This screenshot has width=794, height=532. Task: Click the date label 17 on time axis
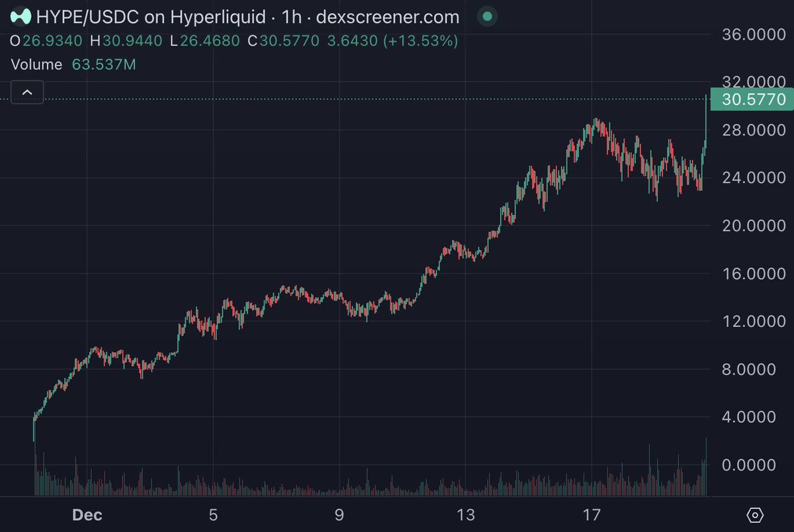click(592, 515)
